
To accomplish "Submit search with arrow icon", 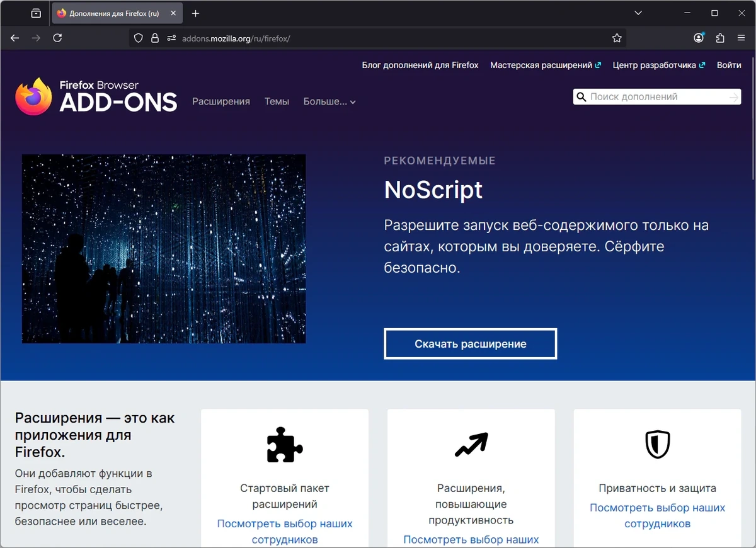I will [733, 97].
